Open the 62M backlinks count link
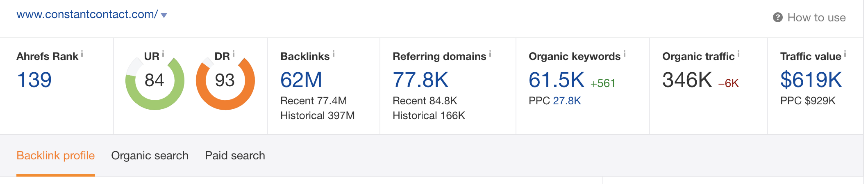This screenshot has height=184, width=868. tap(301, 80)
